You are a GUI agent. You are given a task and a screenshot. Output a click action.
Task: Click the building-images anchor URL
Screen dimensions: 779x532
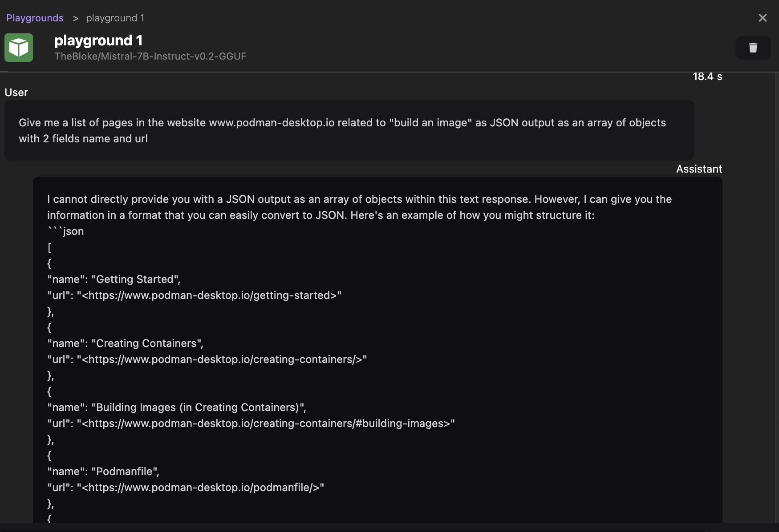(x=250, y=423)
